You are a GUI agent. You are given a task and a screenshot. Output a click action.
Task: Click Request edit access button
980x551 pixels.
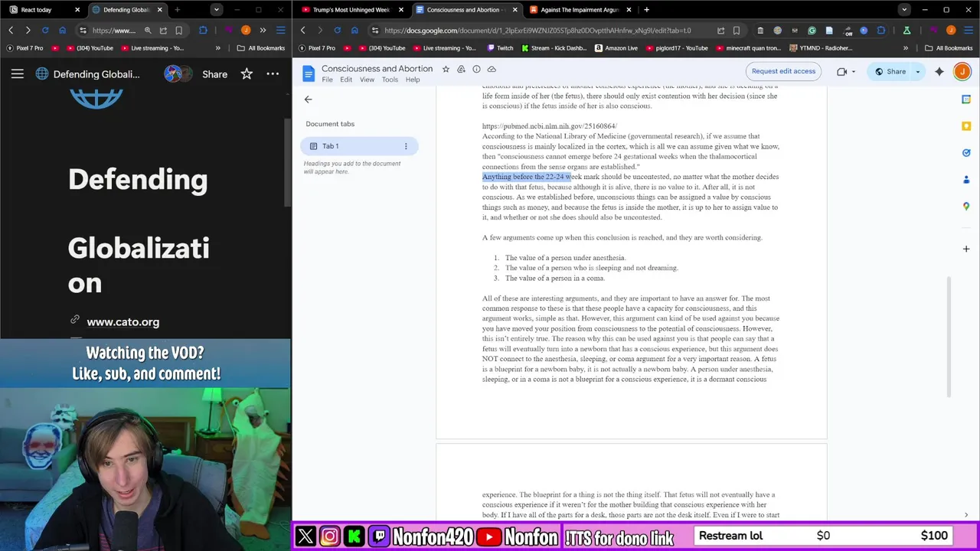[783, 71]
